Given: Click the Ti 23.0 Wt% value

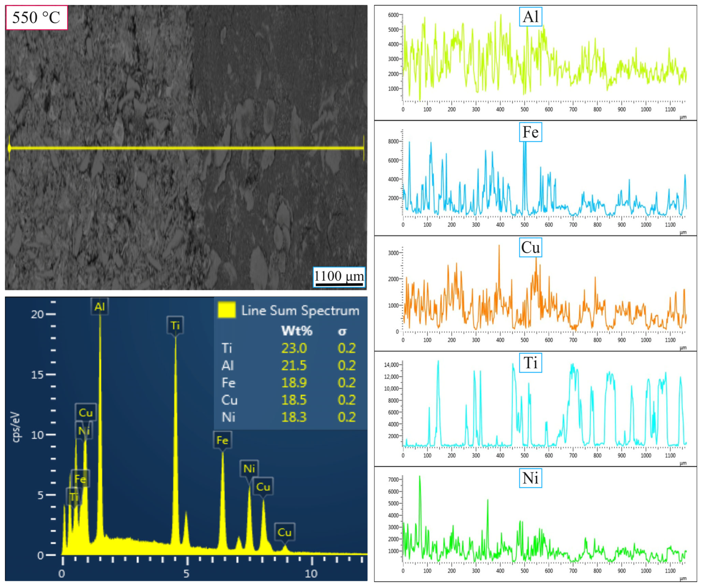Looking at the screenshot, I should coord(294,348).
